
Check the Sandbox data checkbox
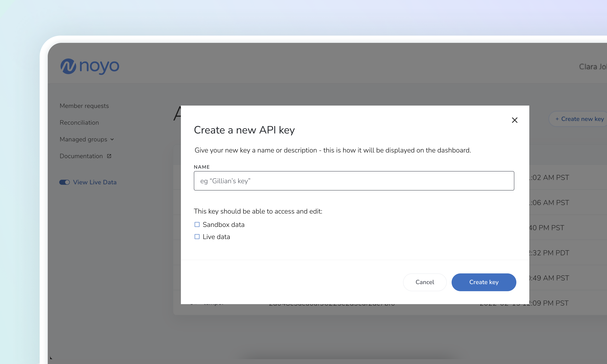click(197, 224)
